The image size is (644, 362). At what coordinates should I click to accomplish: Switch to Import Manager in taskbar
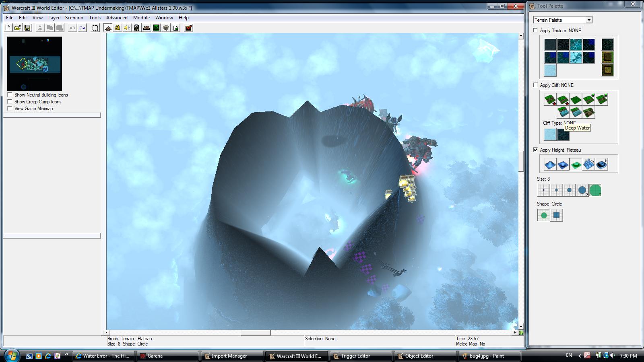[232, 356]
